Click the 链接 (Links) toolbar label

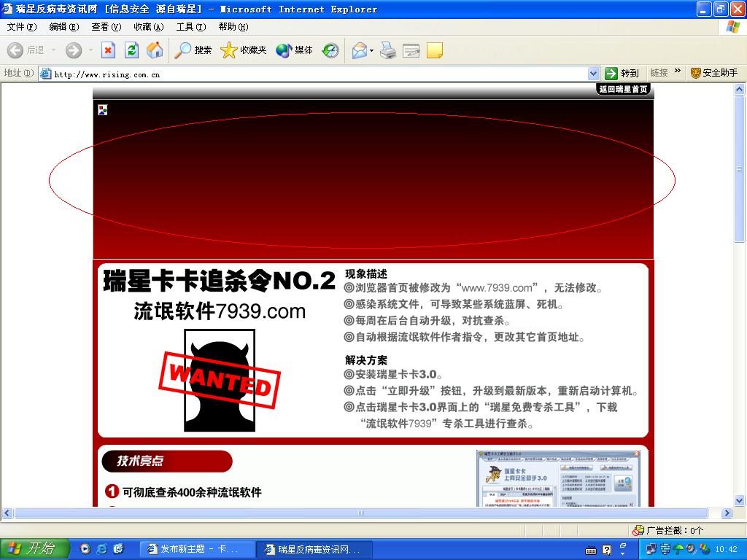(x=659, y=73)
